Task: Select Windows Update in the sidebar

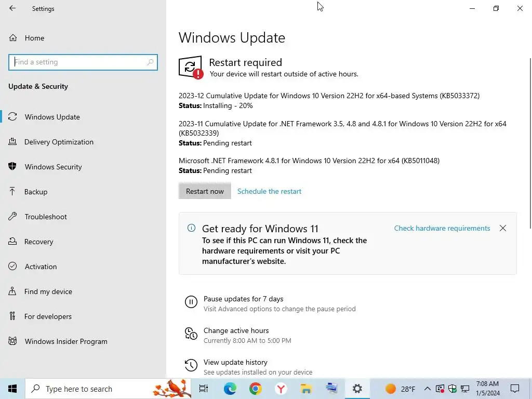Action: 52,117
